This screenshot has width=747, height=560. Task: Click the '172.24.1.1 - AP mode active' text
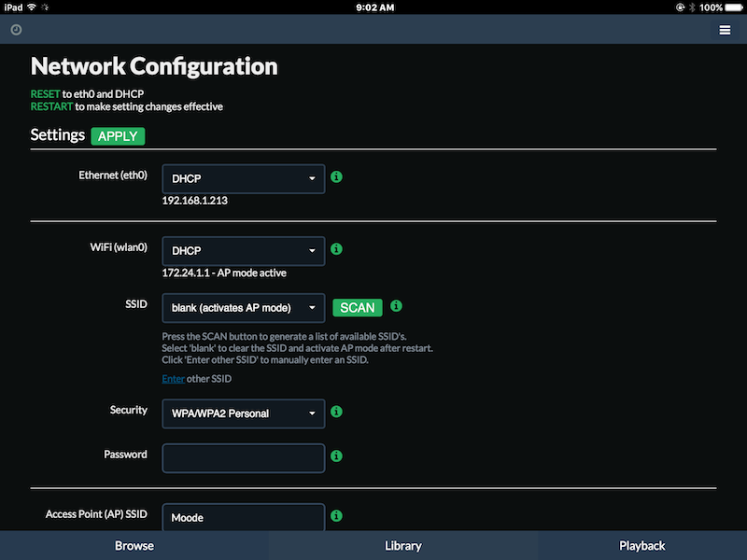point(224,273)
